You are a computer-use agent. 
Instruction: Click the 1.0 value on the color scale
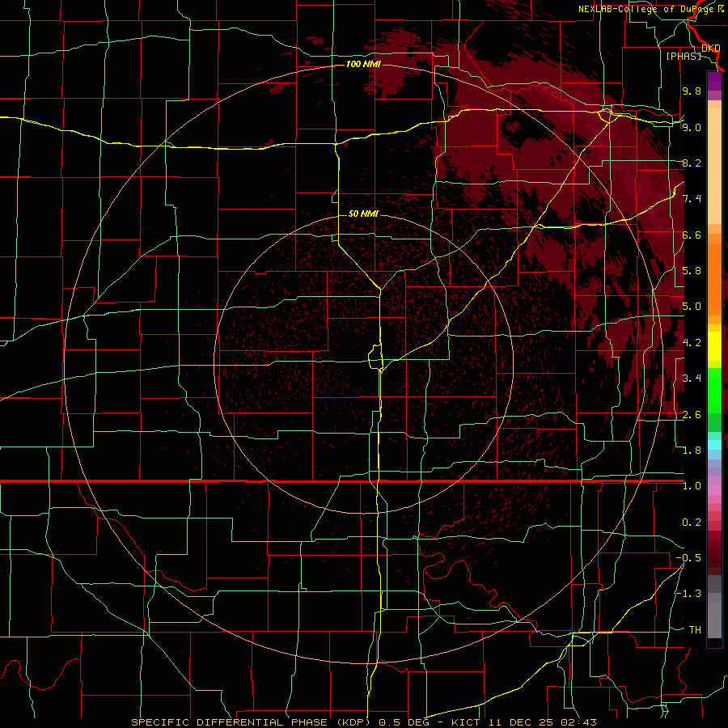[x=692, y=485]
